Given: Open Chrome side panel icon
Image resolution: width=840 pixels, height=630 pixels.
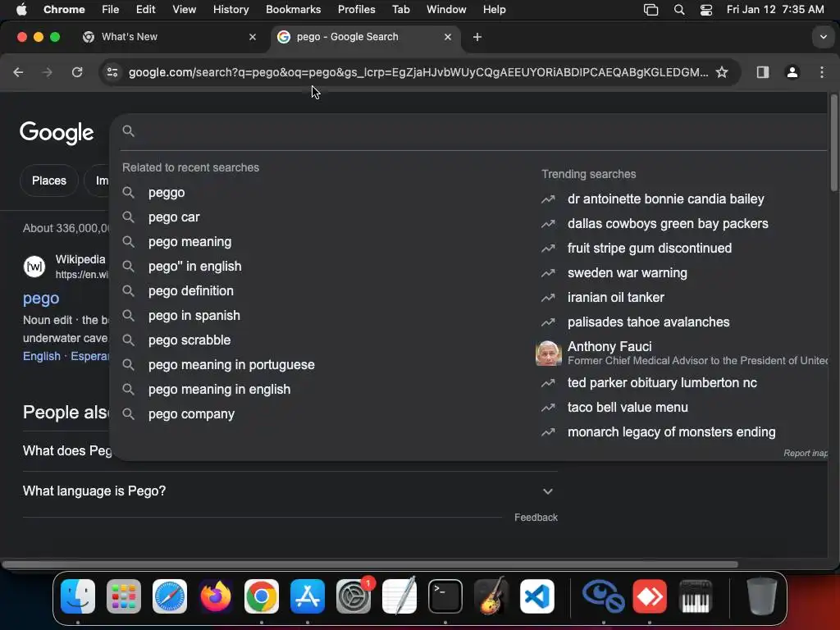Looking at the screenshot, I should pos(762,72).
